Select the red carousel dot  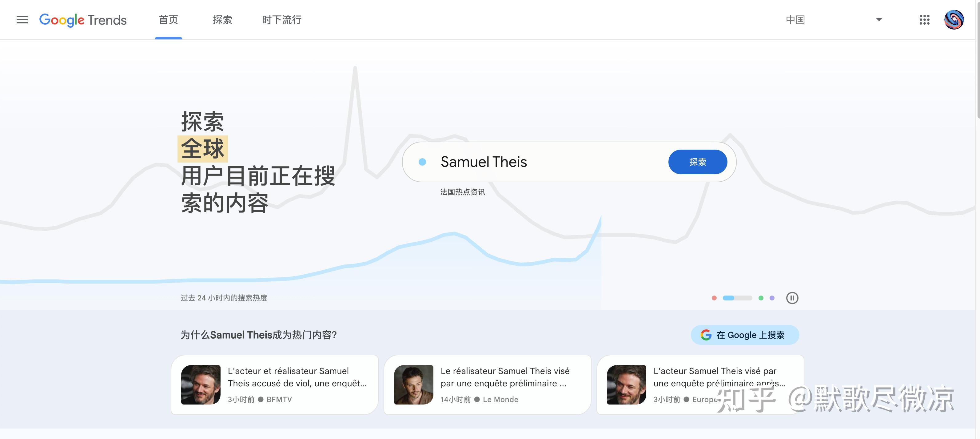pyautogui.click(x=714, y=298)
